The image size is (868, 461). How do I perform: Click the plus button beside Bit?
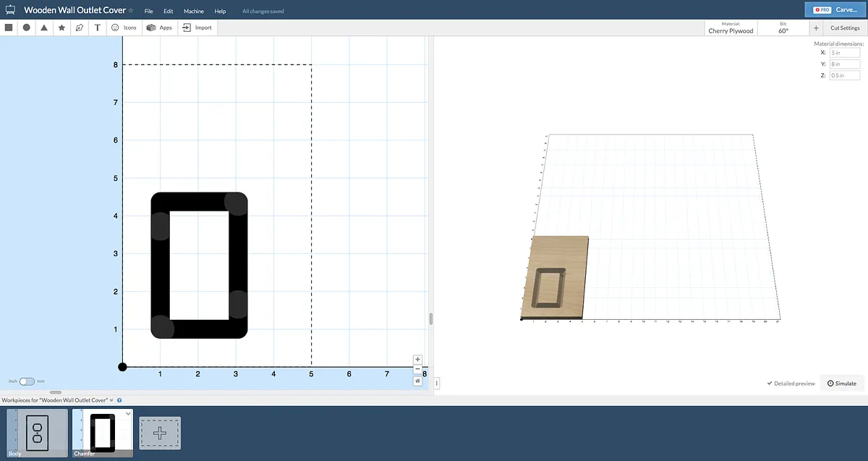816,28
